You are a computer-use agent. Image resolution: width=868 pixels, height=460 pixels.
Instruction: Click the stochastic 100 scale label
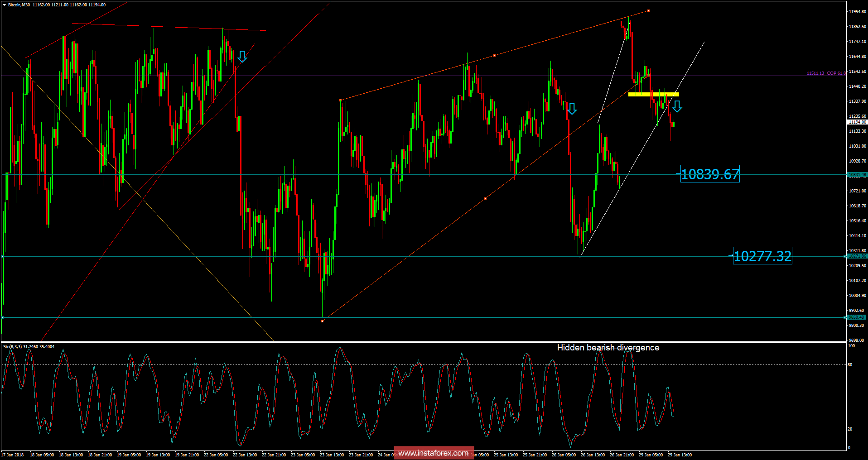(x=851, y=346)
